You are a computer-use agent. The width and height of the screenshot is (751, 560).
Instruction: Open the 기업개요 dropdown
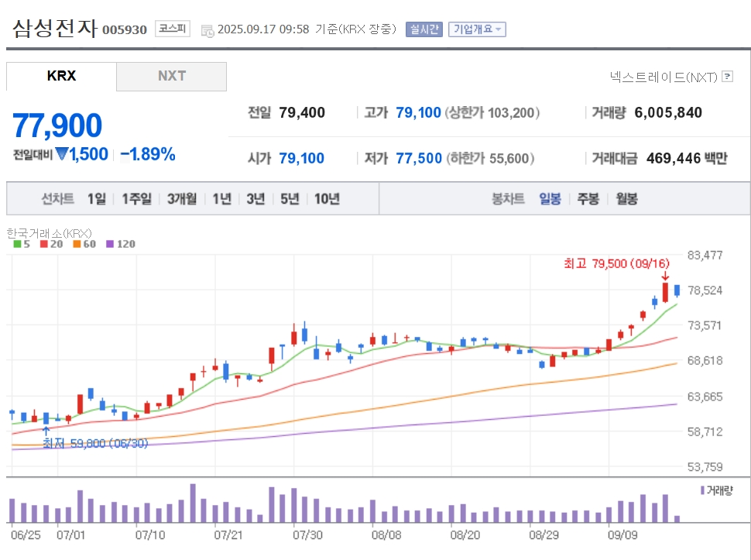point(477,29)
